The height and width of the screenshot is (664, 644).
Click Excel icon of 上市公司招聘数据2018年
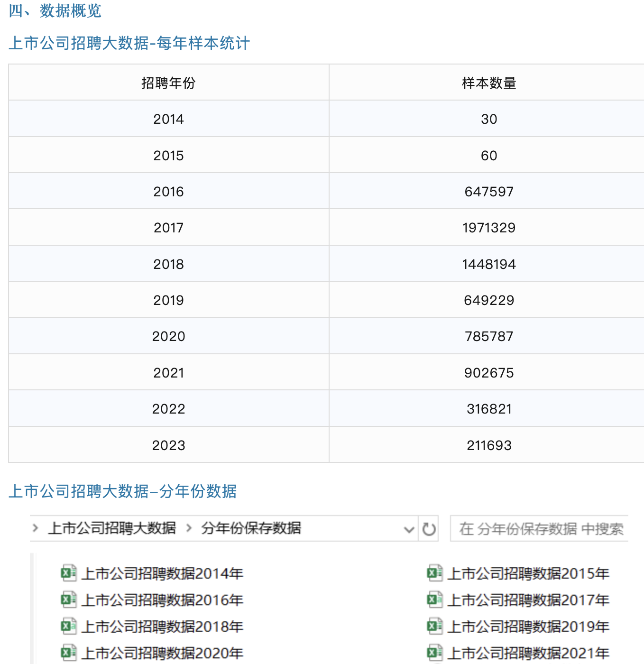coord(69,626)
